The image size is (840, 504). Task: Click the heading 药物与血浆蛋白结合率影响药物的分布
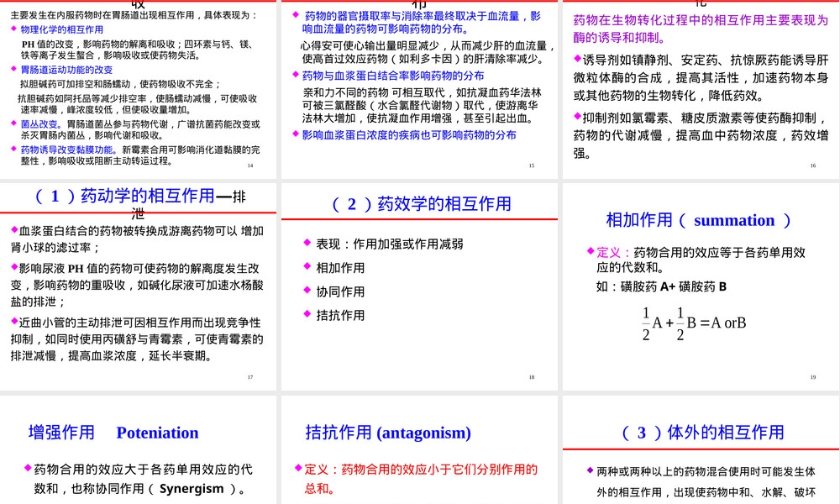coord(392,76)
